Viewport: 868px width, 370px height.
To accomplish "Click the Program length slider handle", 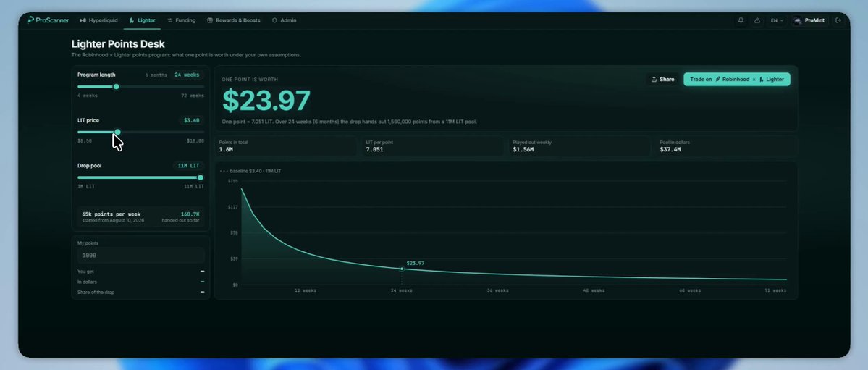I will [x=117, y=86].
